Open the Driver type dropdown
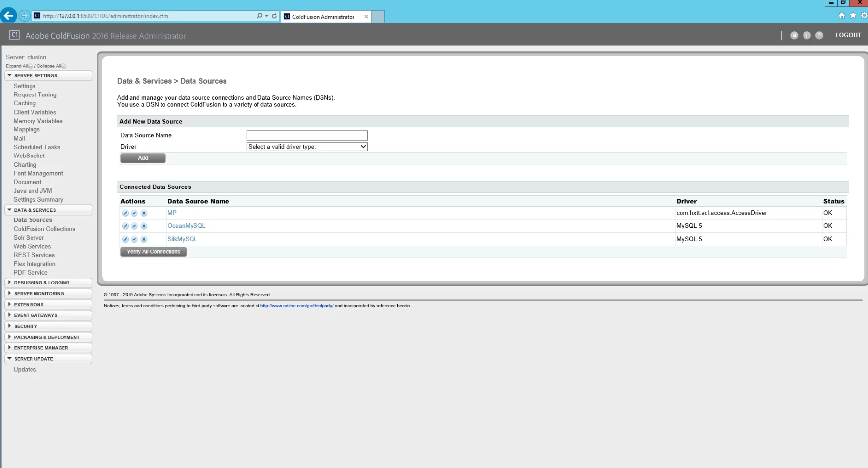This screenshot has width=868, height=468. (307, 147)
